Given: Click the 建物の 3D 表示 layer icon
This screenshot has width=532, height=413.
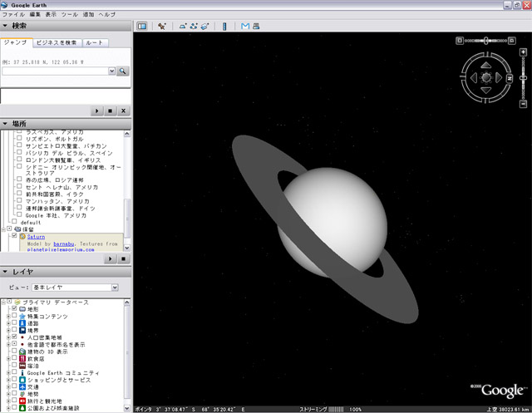Looking at the screenshot, I should click(22, 352).
